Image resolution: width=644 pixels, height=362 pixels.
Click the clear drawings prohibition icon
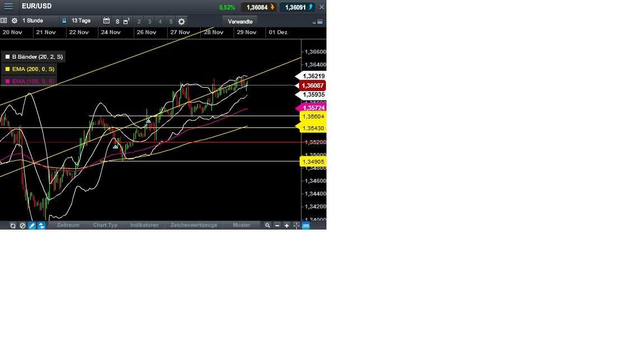pos(22,225)
